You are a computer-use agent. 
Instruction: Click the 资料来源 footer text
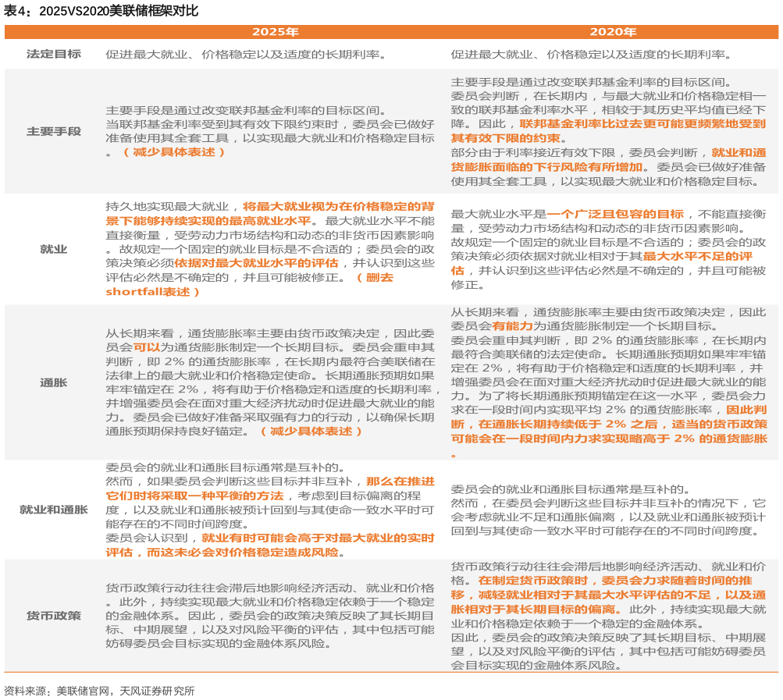98,691
